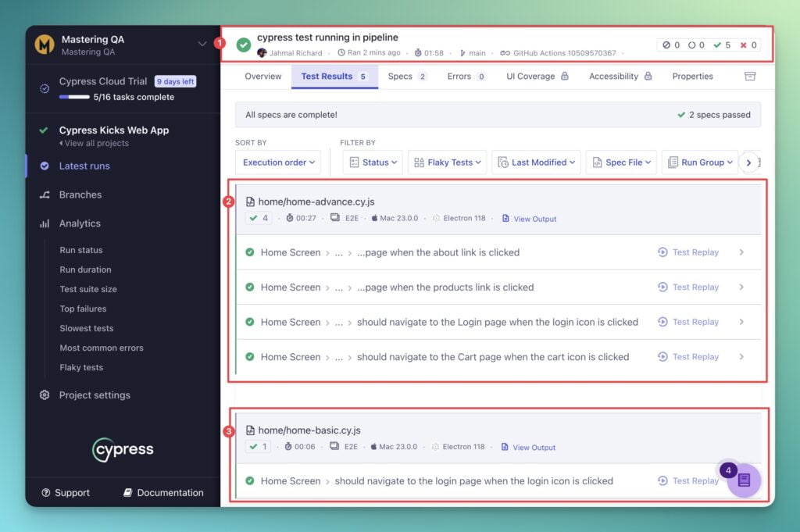Viewport: 800px width, 532px height.
Task: Expand the products link test row chevron
Action: (741, 287)
